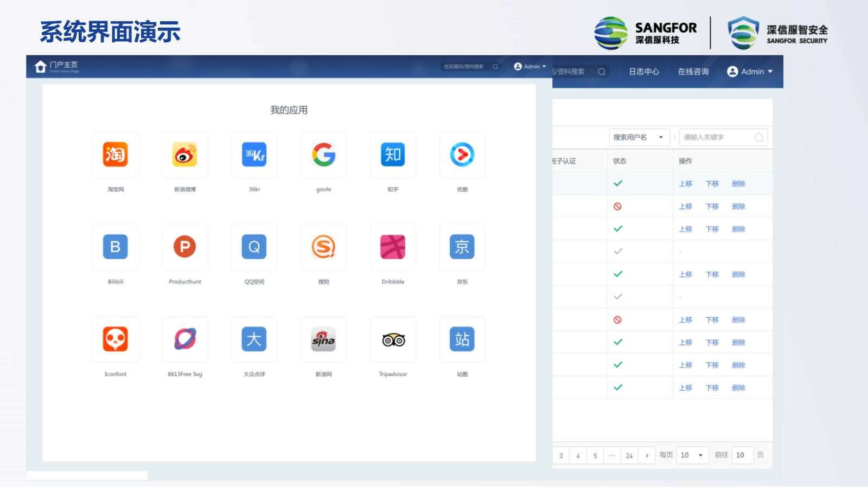Click the 前往 page number field
This screenshot has height=488, width=868.
pyautogui.click(x=743, y=455)
